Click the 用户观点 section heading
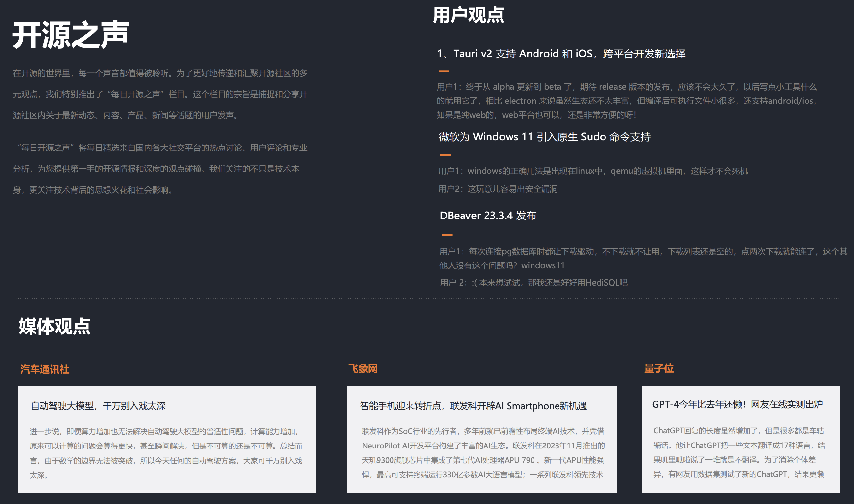 (x=468, y=15)
